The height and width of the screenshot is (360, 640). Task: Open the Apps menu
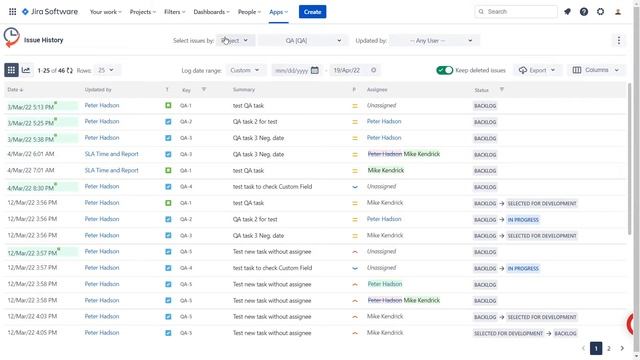click(278, 12)
